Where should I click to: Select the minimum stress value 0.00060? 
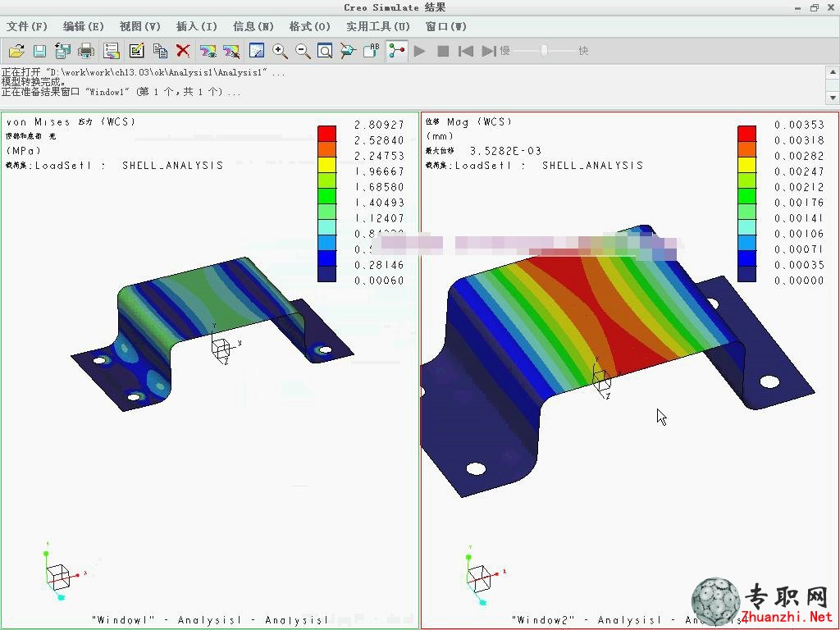point(379,281)
